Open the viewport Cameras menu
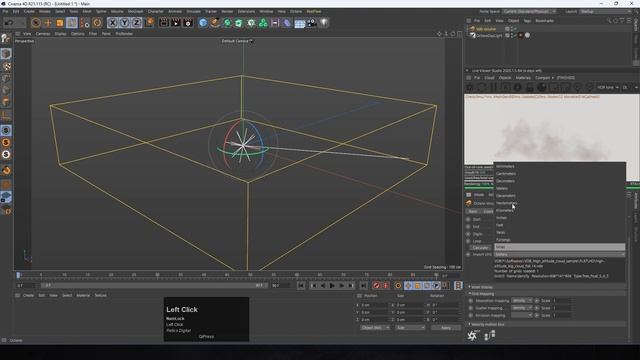The height and width of the screenshot is (360, 640). (x=42, y=34)
